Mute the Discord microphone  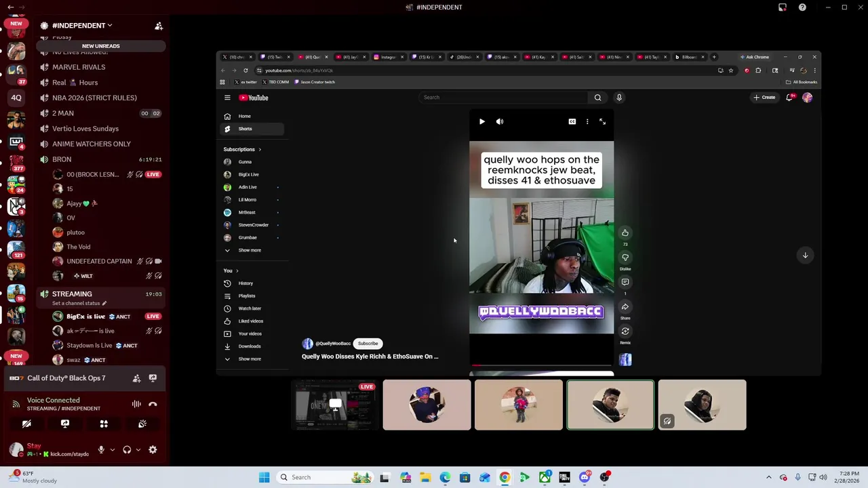click(101, 449)
